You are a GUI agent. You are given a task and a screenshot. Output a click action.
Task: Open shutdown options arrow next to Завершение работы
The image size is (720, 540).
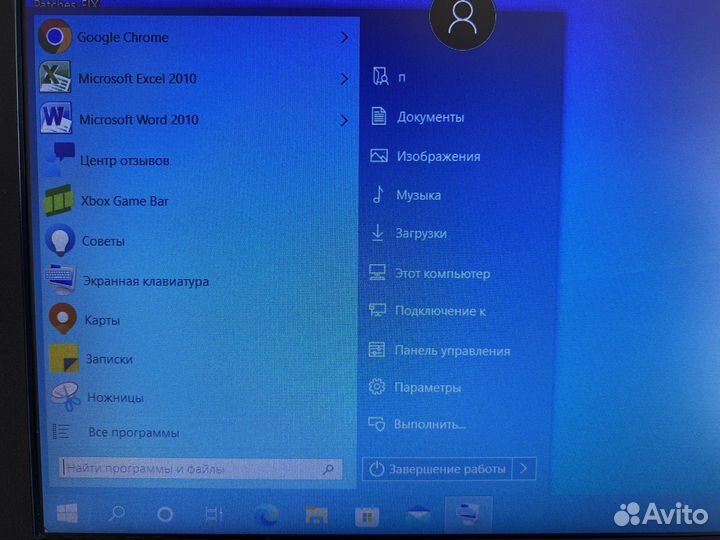524,468
